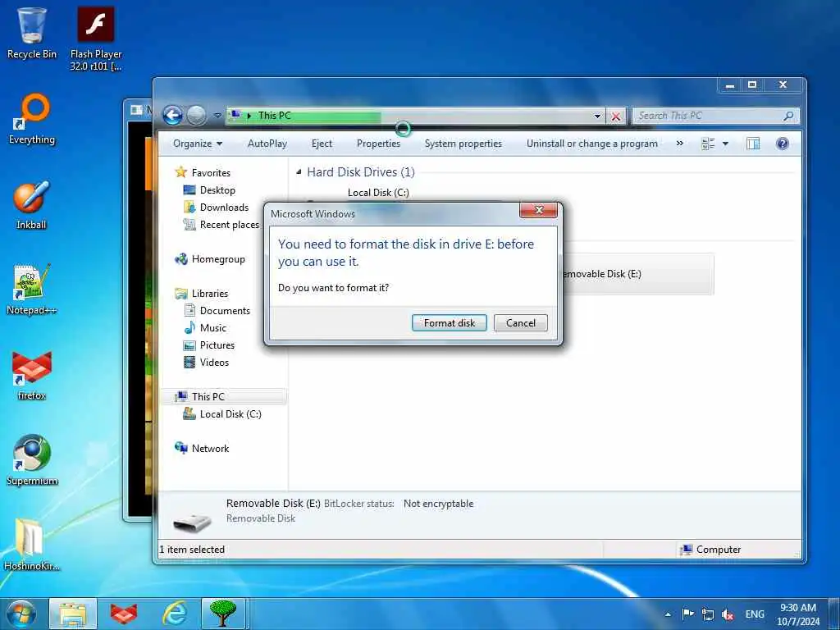This screenshot has width=840, height=630.
Task: Click the taskbar clock showing 9:30 AM
Action: (x=797, y=614)
